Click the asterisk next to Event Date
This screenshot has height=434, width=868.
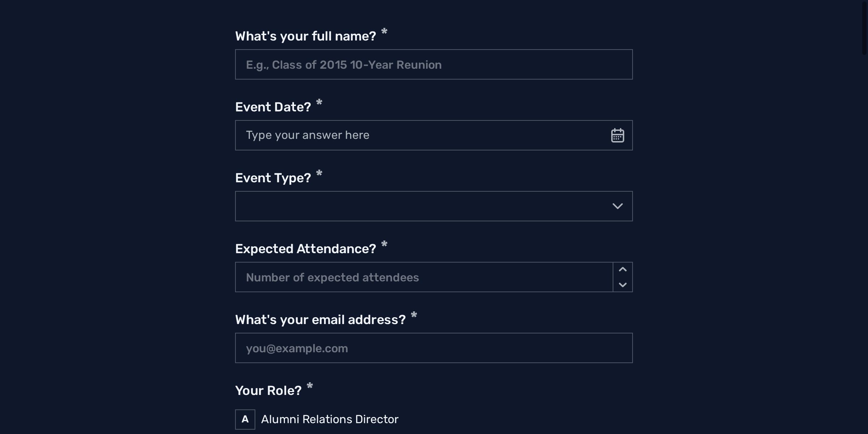coord(319,104)
